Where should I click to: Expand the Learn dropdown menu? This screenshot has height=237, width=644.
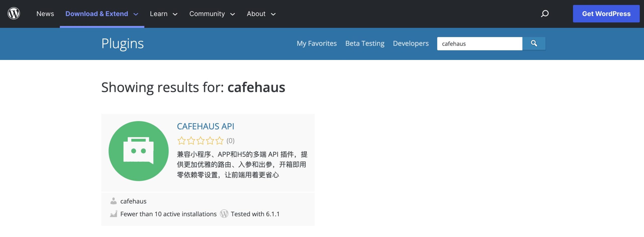164,14
